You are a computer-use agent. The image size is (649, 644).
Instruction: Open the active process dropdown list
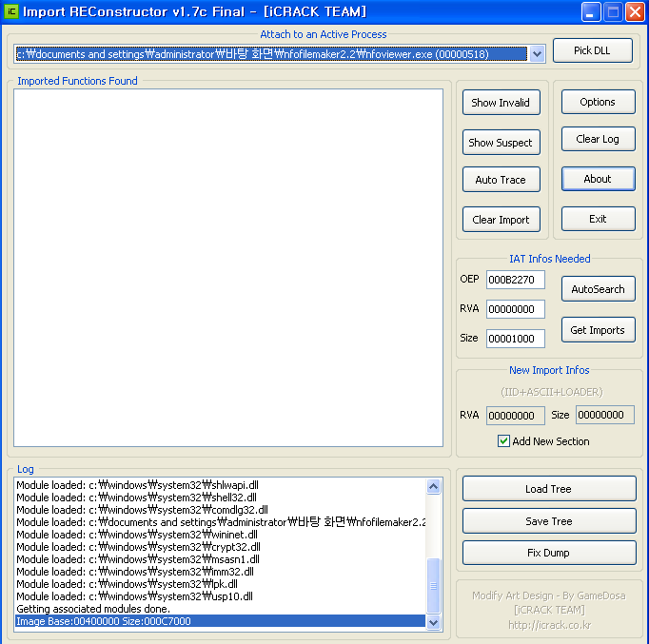tap(537, 54)
